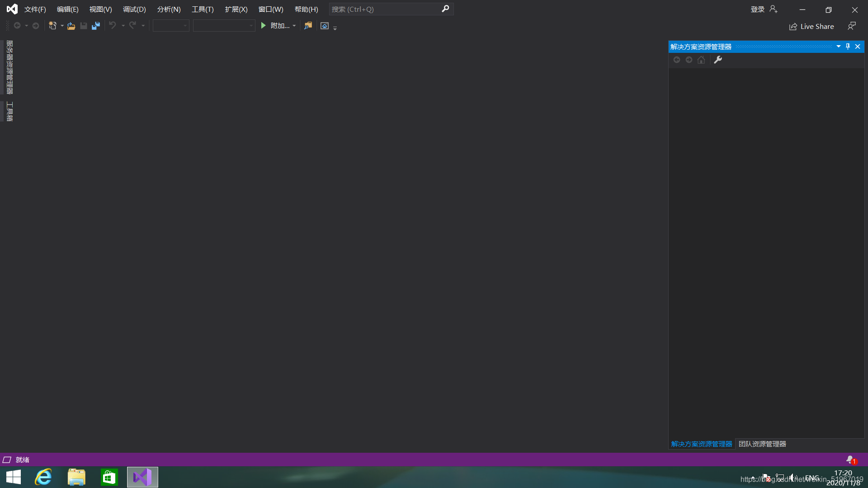Viewport: 868px width, 488px height.
Task: Open the 工具(T) menu
Action: (x=203, y=9)
